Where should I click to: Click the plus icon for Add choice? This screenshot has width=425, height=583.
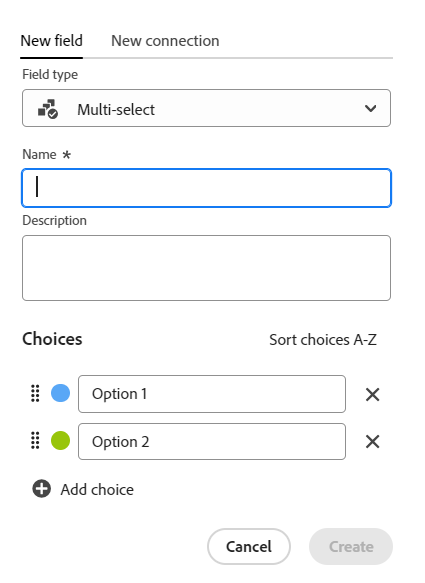tap(42, 489)
